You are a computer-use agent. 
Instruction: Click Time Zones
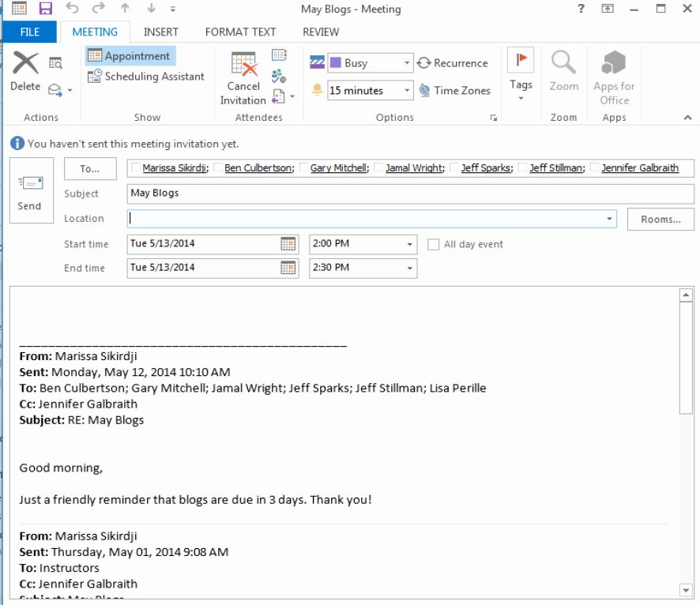pyautogui.click(x=455, y=91)
